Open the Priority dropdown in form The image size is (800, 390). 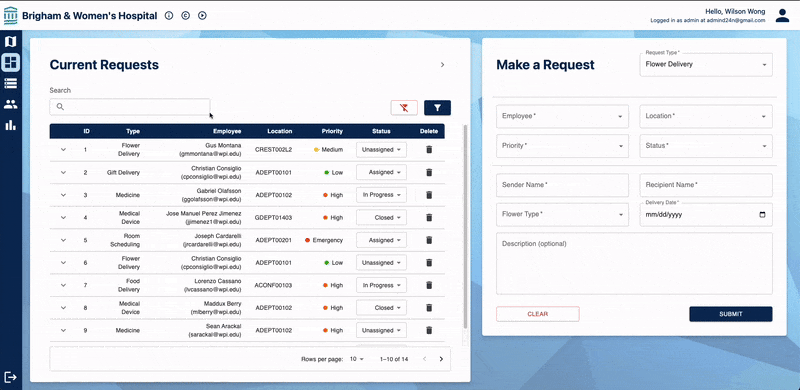tap(562, 146)
